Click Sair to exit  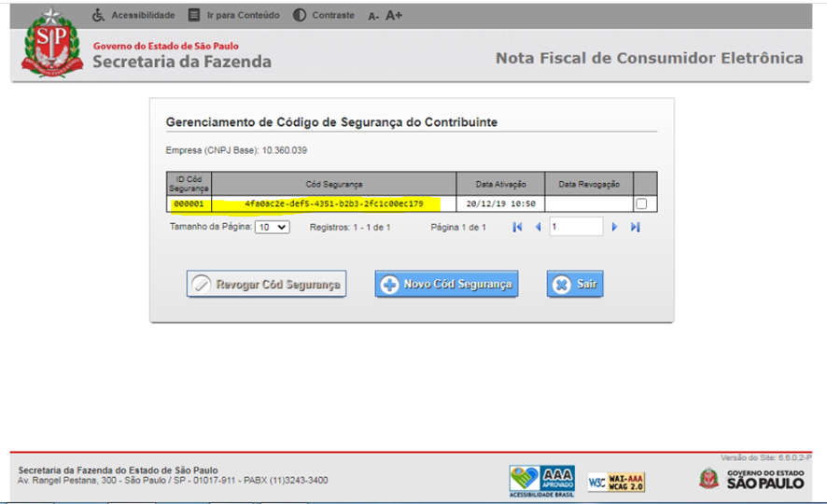(574, 285)
